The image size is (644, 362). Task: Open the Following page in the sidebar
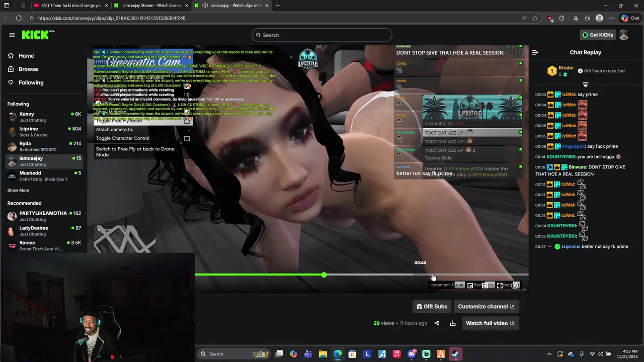[31, 82]
